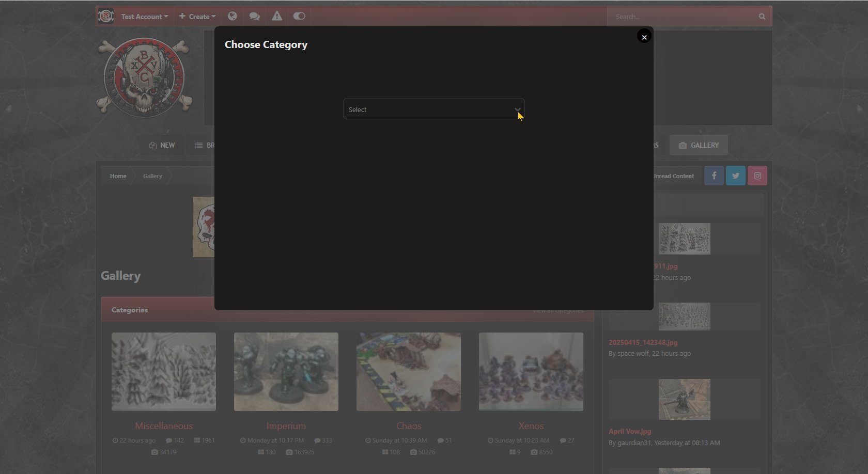Switch to the Gallery tab
868x474 pixels.
[699, 145]
